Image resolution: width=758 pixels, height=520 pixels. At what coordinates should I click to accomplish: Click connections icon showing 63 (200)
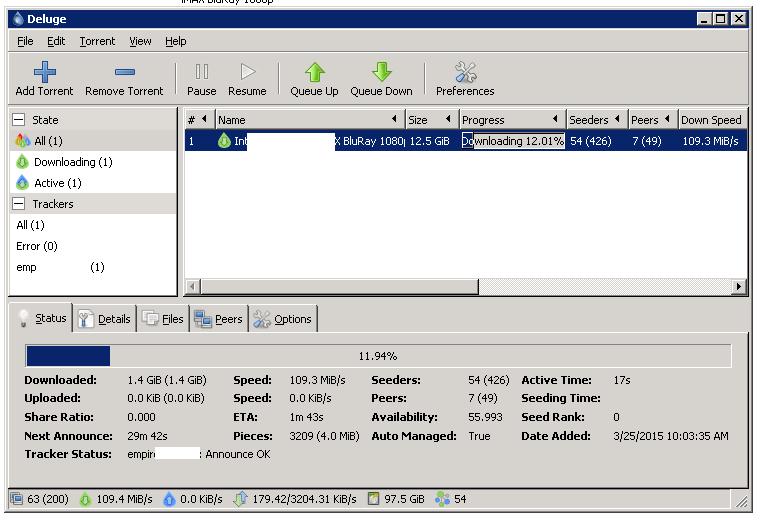[x=16, y=498]
